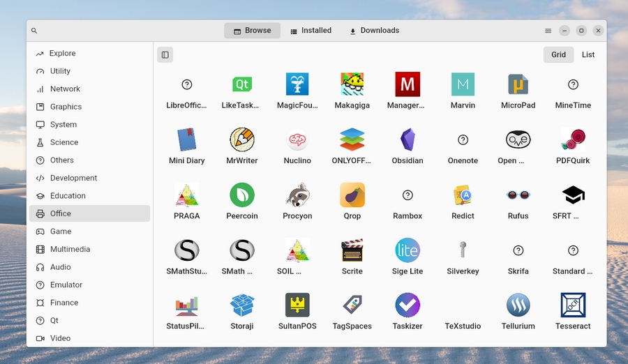The image size is (628, 364).
Task: Switch to List view
Action: coord(588,54)
